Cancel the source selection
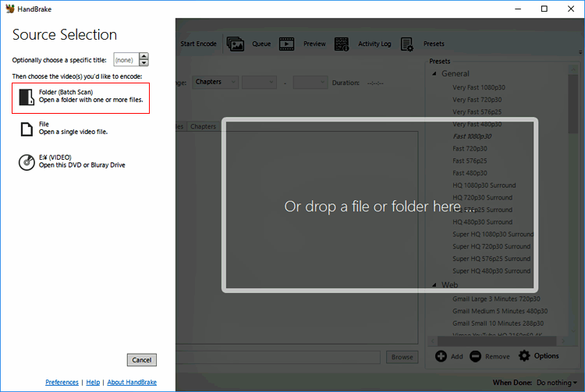 click(x=142, y=359)
